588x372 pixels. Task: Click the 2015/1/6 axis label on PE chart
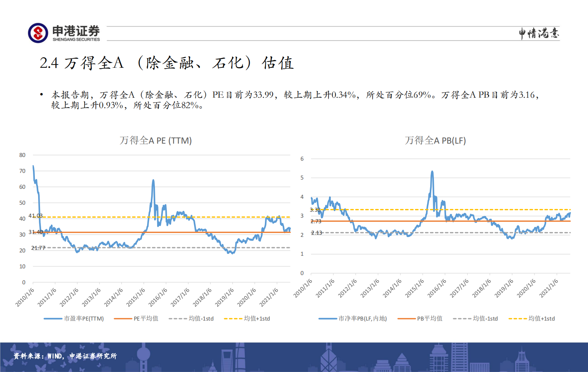[x=136, y=297]
